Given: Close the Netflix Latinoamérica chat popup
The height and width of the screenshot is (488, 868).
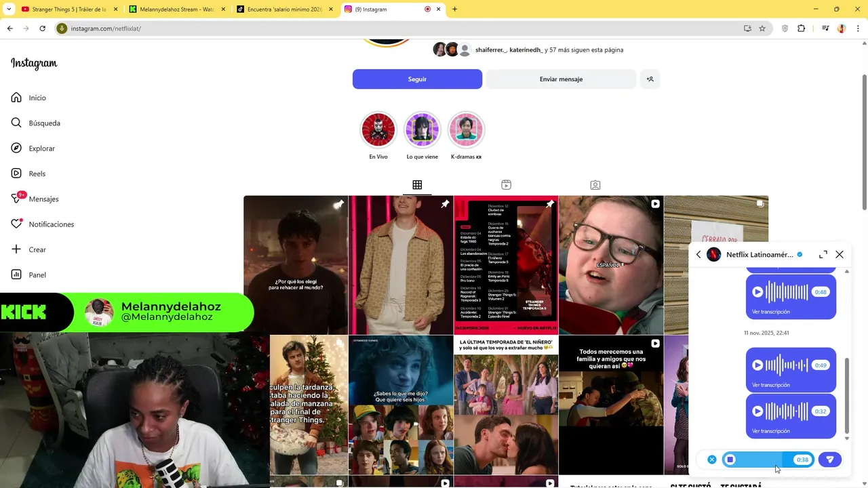Looking at the screenshot, I should click(x=840, y=254).
